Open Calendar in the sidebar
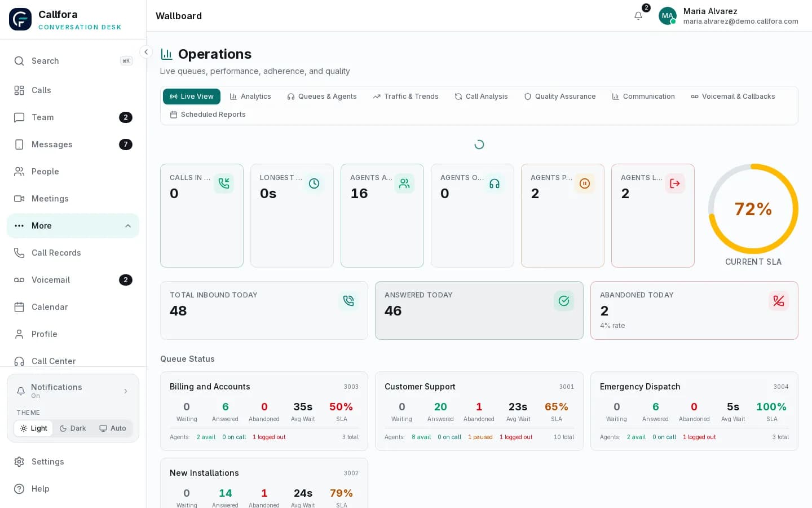This screenshot has height=508, width=812. click(73, 307)
